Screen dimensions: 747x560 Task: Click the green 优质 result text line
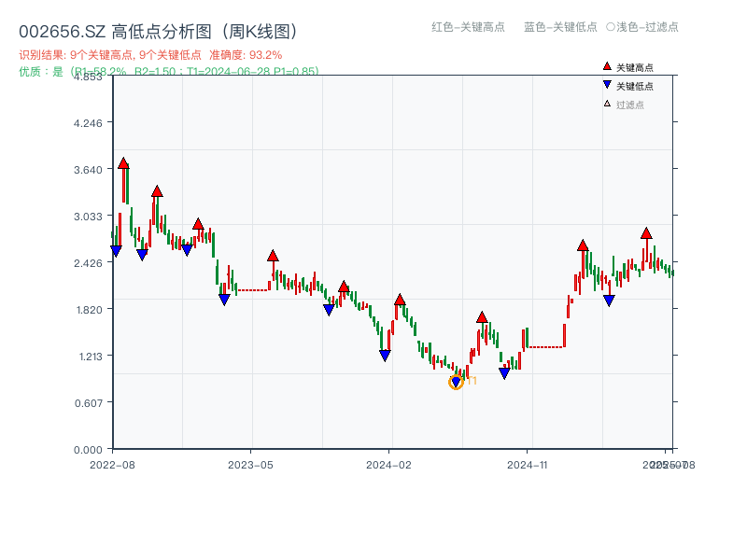(168, 71)
